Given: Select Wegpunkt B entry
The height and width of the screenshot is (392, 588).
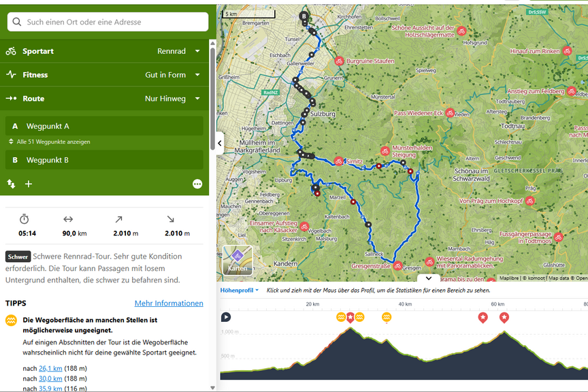Looking at the screenshot, I should [105, 160].
